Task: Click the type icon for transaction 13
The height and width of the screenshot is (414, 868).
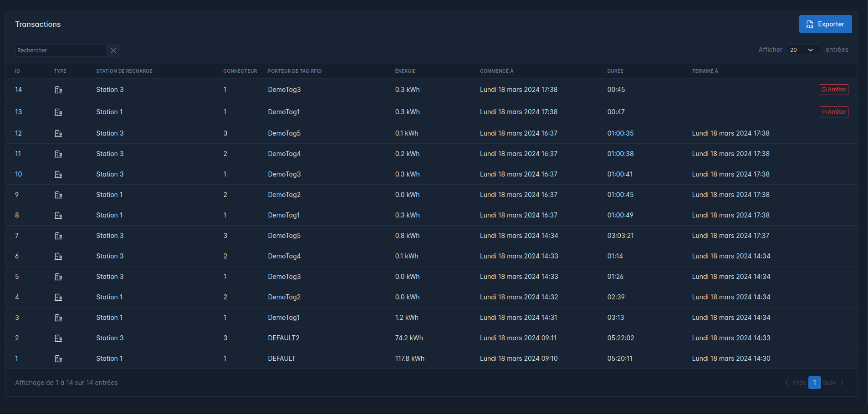Action: tap(58, 112)
